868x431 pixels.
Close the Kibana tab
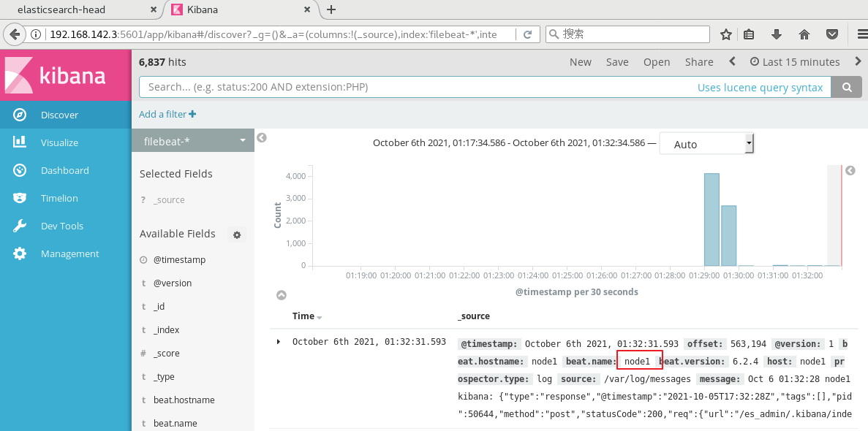(307, 9)
